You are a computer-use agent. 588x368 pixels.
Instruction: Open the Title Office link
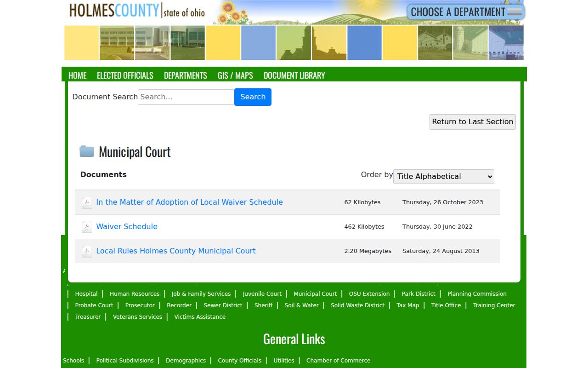(446, 305)
